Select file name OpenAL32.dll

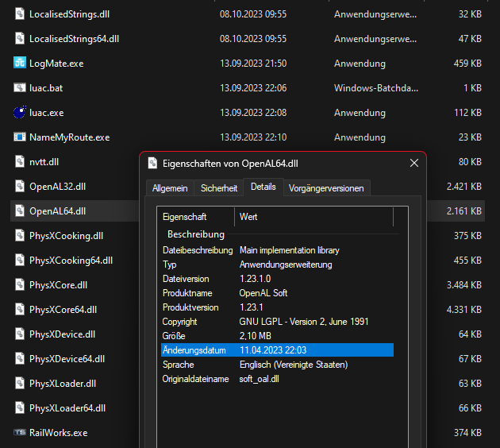click(x=58, y=187)
